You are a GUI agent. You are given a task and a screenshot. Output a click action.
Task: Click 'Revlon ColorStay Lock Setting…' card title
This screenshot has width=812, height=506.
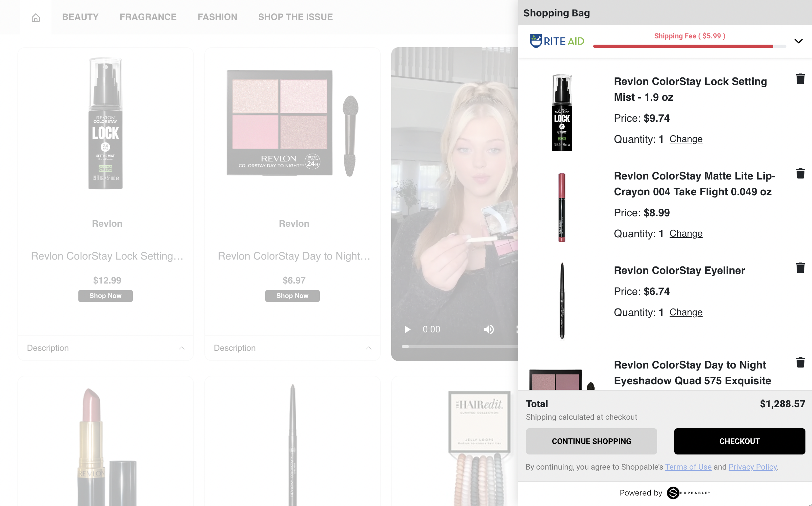pos(107,256)
